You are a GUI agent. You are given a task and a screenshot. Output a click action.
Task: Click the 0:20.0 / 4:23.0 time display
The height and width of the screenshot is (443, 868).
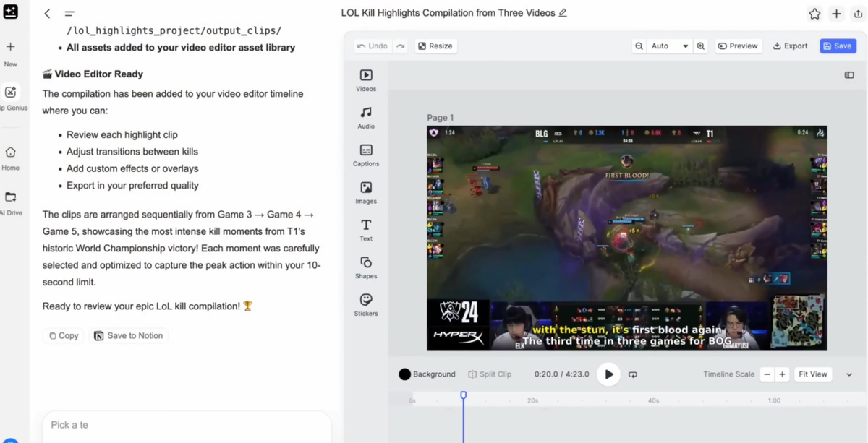point(561,374)
